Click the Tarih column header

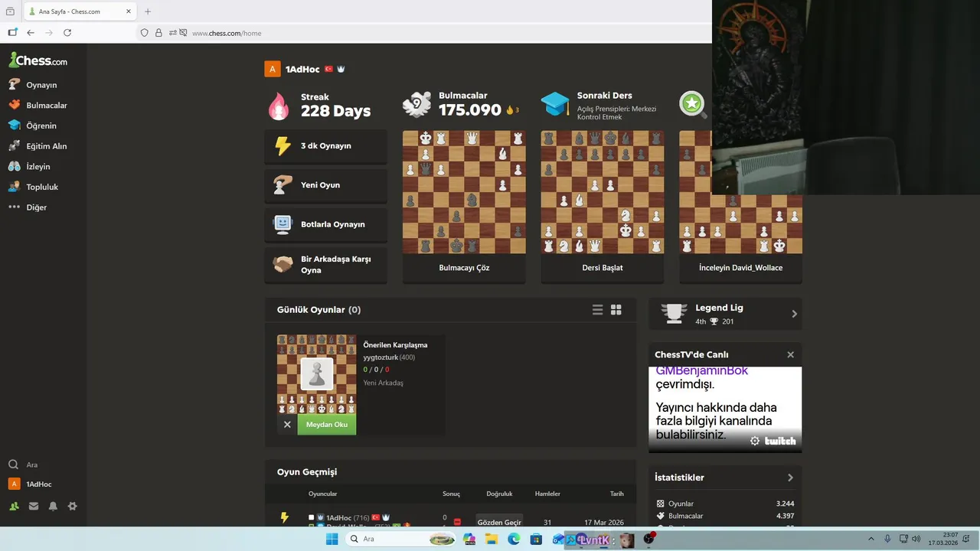616,494
